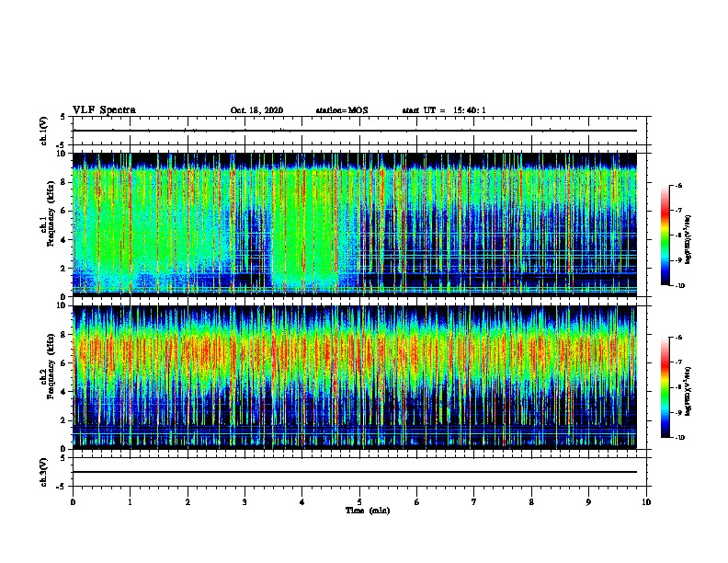The image size is (728, 563).
Task: Select the ch.2 colorbar log(PSD) label
Action: pos(688,391)
